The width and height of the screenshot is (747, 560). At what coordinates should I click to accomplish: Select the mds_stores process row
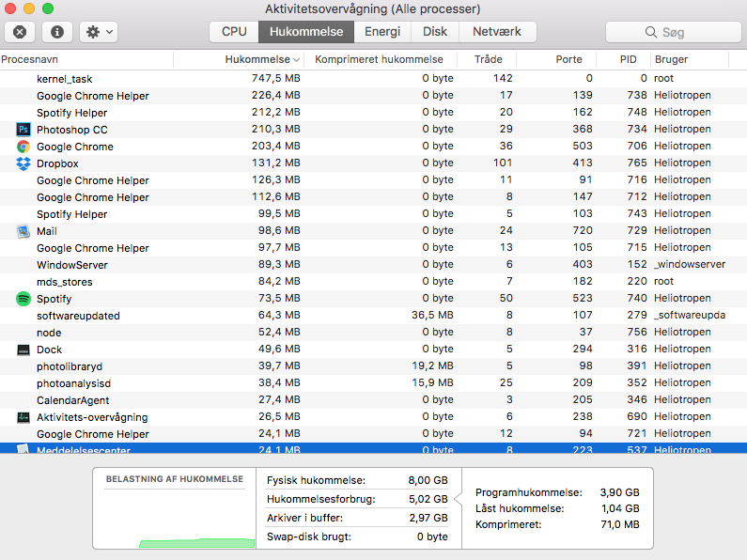pyautogui.click(x=374, y=282)
